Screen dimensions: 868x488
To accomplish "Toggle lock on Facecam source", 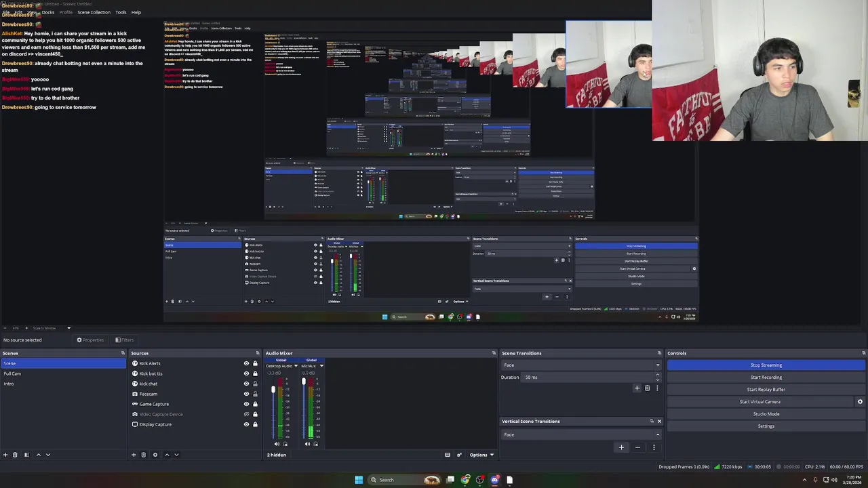I will pos(255,394).
